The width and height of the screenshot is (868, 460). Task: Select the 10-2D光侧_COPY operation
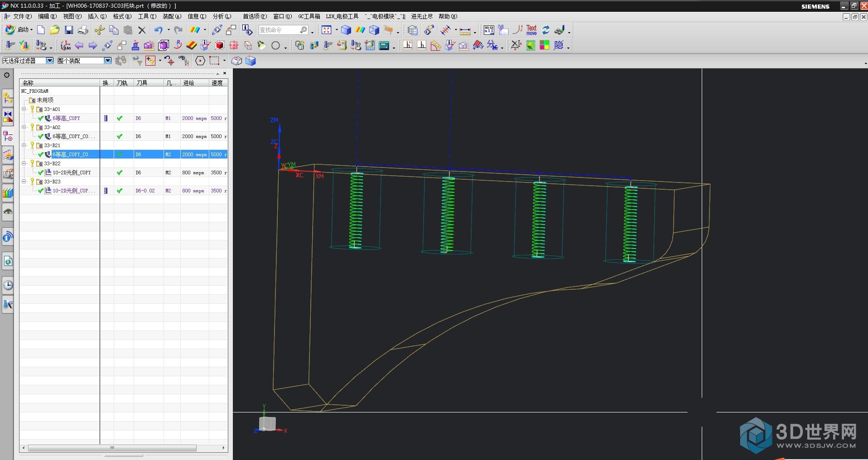(72, 172)
